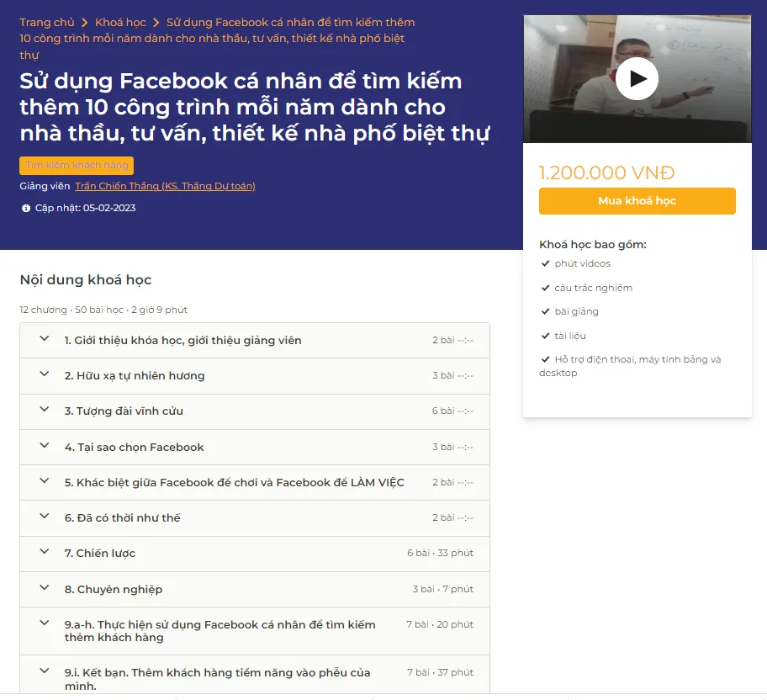Expand chevron for Hữu xạ tự nhiên hương

(x=45, y=374)
